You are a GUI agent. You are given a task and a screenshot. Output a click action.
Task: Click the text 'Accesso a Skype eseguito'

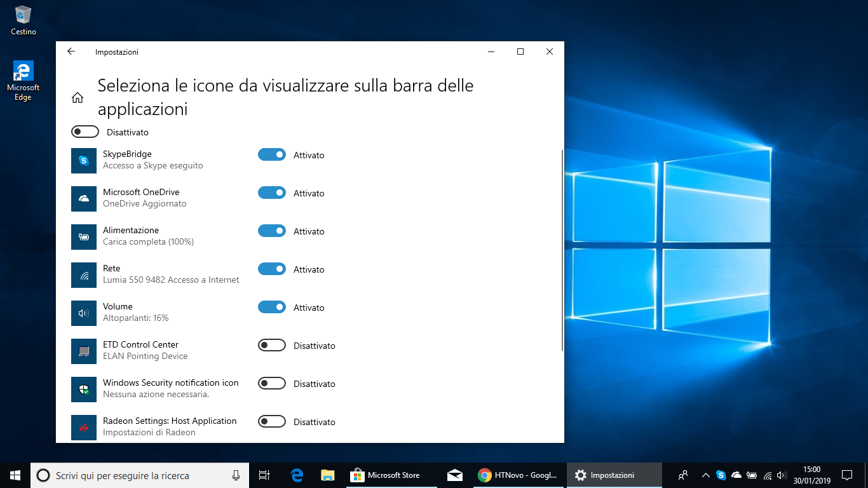tap(153, 165)
